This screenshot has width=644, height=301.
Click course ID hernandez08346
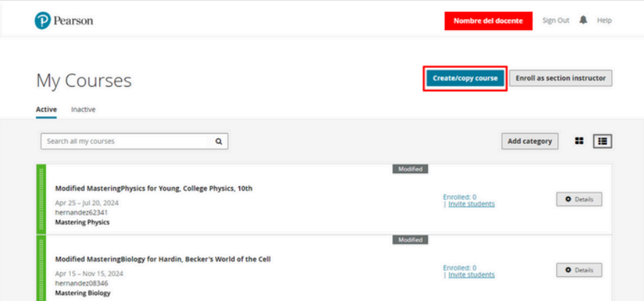pos(82,283)
